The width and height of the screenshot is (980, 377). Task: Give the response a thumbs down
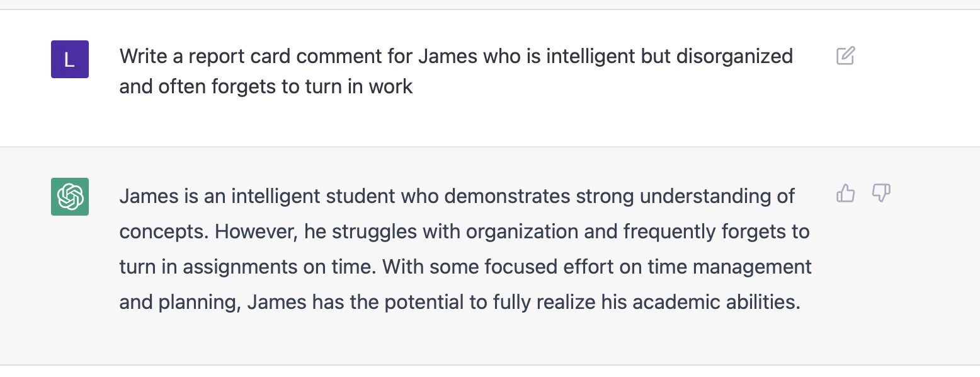(x=880, y=194)
